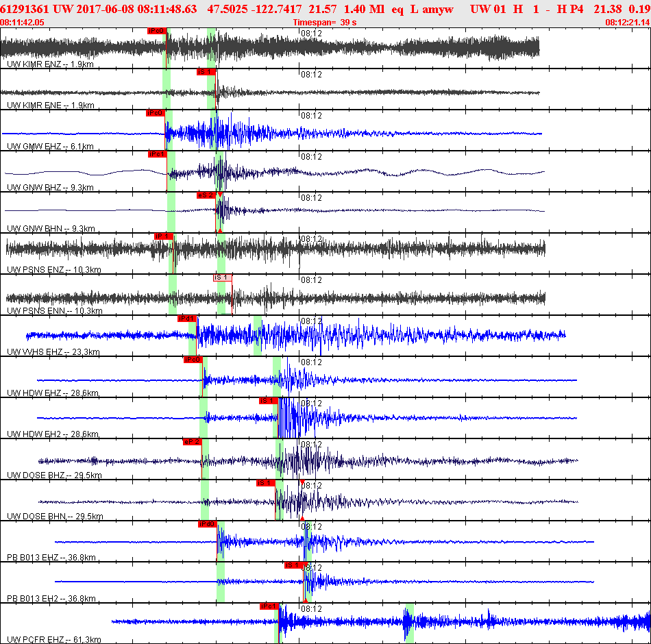The image size is (651, 644).
Task: Click the iPd1 pick flag on VVHS EHZ
Action: coord(187,319)
